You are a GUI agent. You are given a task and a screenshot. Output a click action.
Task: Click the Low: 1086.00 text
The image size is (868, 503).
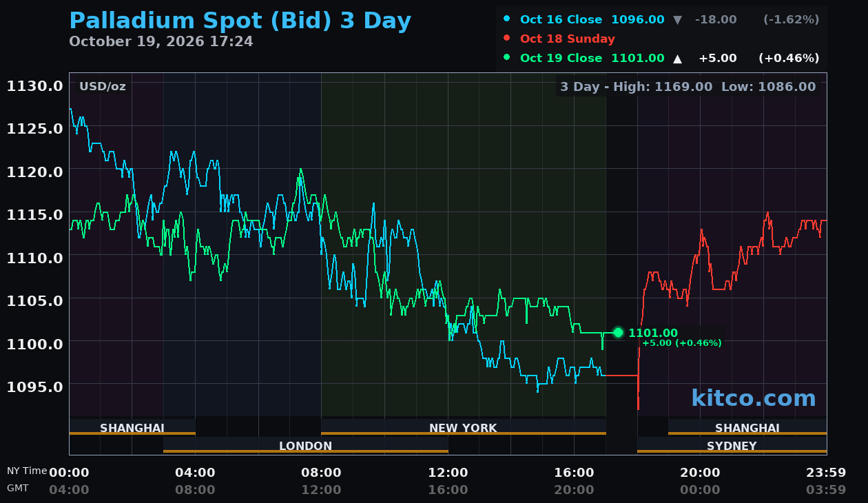tap(769, 87)
